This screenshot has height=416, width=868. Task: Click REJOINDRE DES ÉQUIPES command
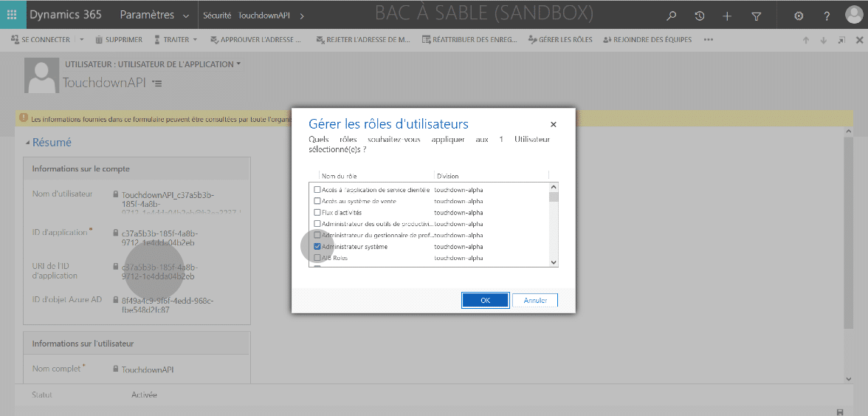tap(647, 39)
